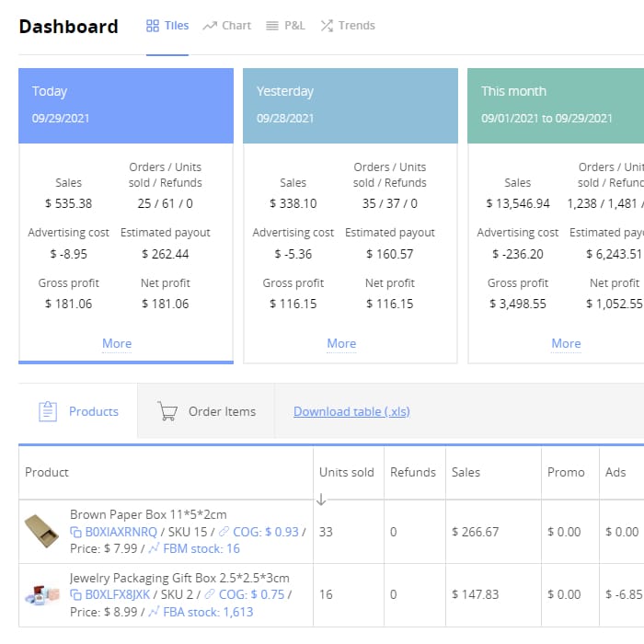Image resolution: width=644 pixels, height=644 pixels.
Task: Copy ASIN B0XIAXRNRQ icon
Action: (75, 533)
